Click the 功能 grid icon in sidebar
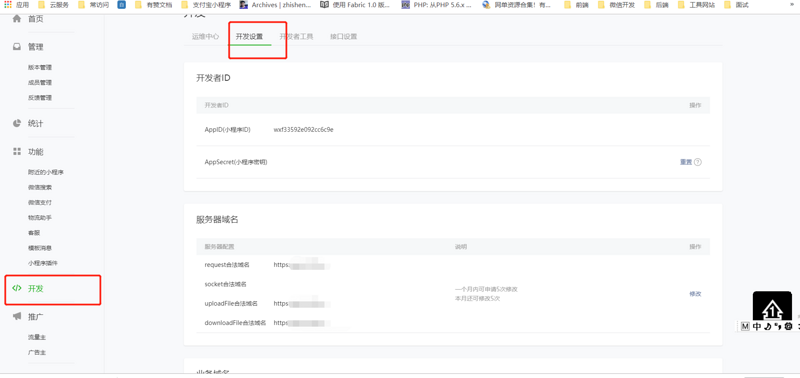This screenshot has width=800, height=378. tap(17, 152)
